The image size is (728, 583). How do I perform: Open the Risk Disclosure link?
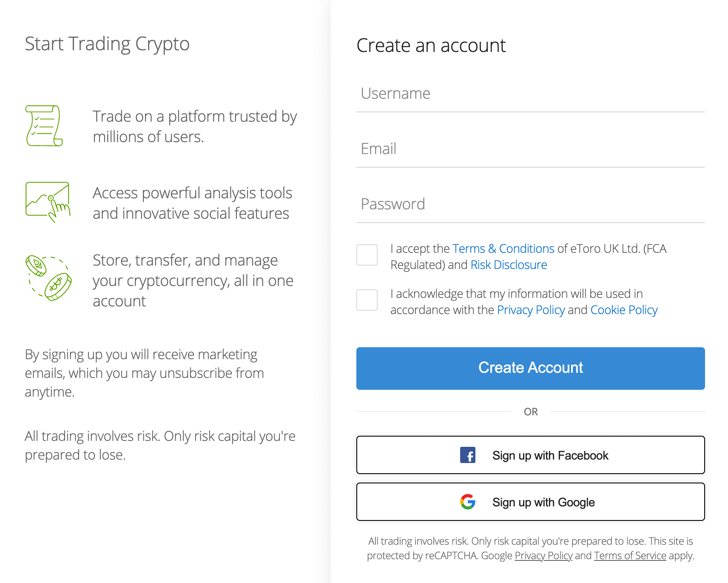click(x=509, y=265)
